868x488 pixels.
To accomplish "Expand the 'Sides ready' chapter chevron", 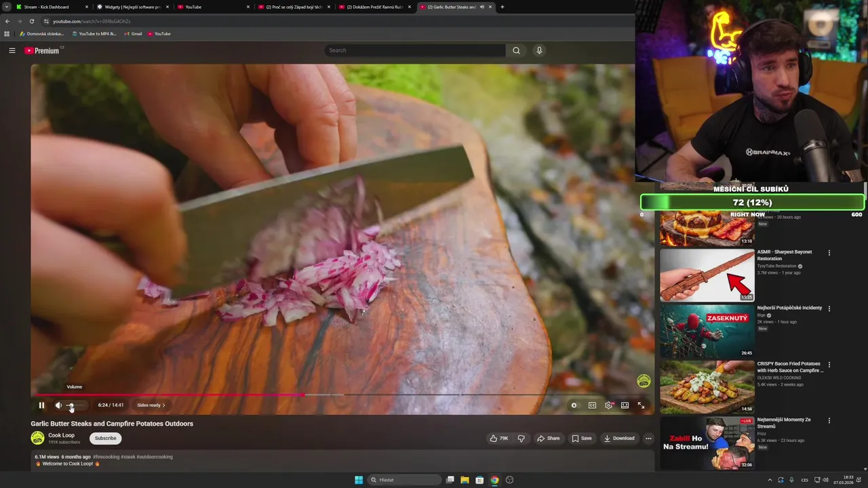I will (x=163, y=405).
